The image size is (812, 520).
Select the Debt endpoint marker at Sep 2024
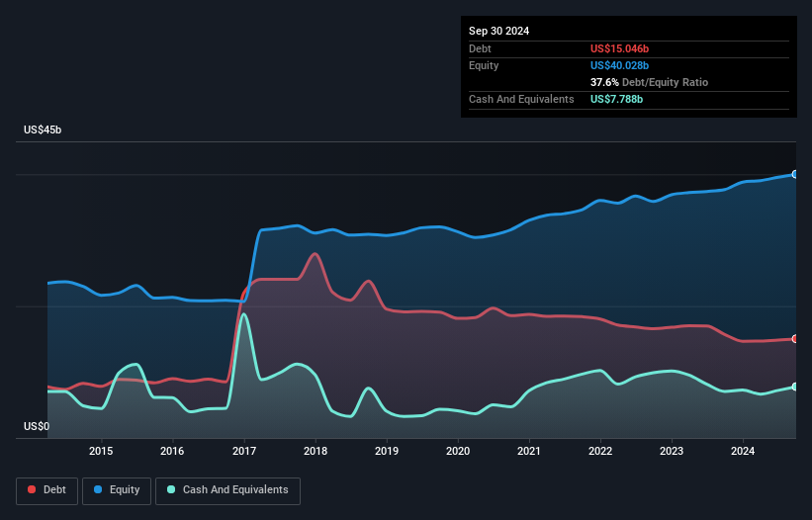pos(795,339)
